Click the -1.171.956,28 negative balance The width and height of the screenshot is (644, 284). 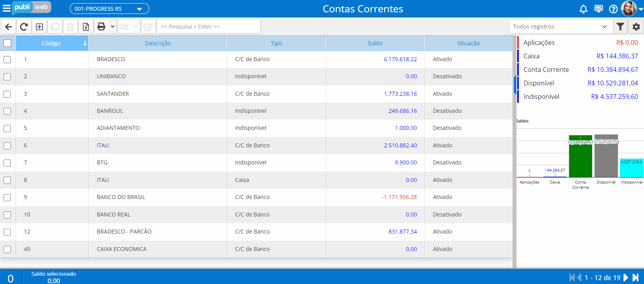pyautogui.click(x=399, y=197)
